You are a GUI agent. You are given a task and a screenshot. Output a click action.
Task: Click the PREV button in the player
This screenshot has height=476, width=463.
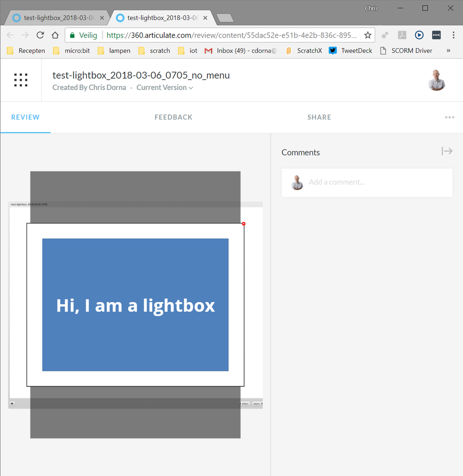(244, 404)
